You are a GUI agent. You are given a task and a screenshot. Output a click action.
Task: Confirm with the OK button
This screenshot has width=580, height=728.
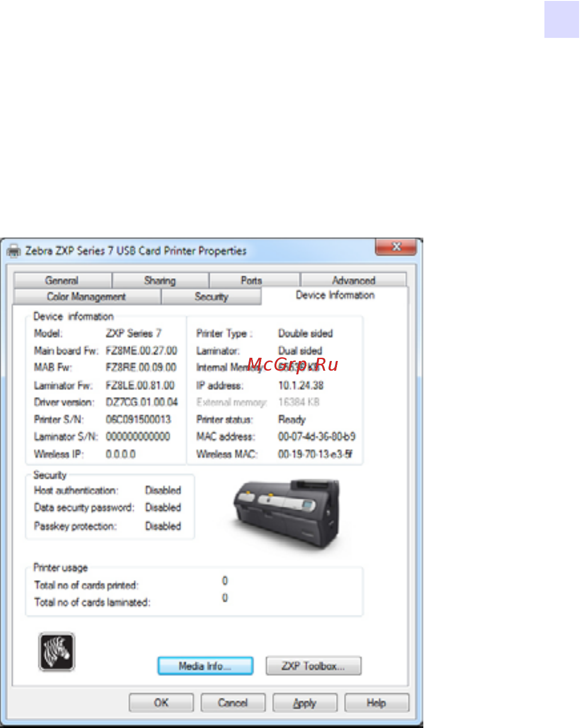(x=161, y=703)
